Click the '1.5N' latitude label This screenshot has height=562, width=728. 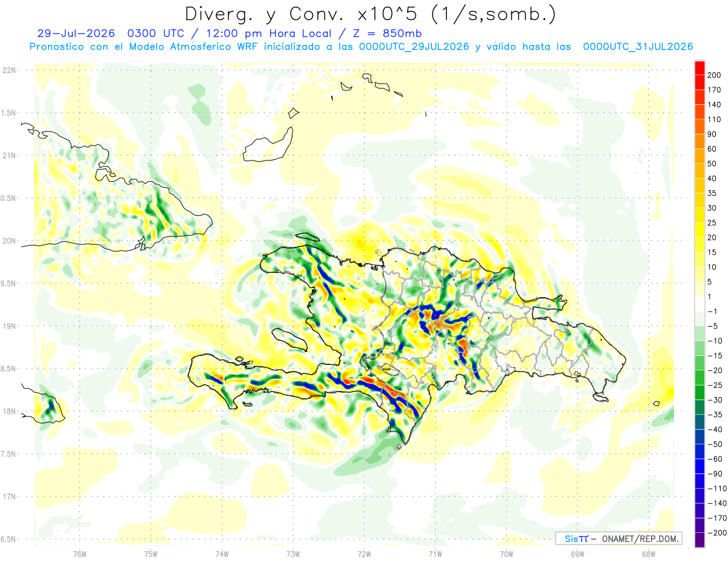[x=9, y=113]
